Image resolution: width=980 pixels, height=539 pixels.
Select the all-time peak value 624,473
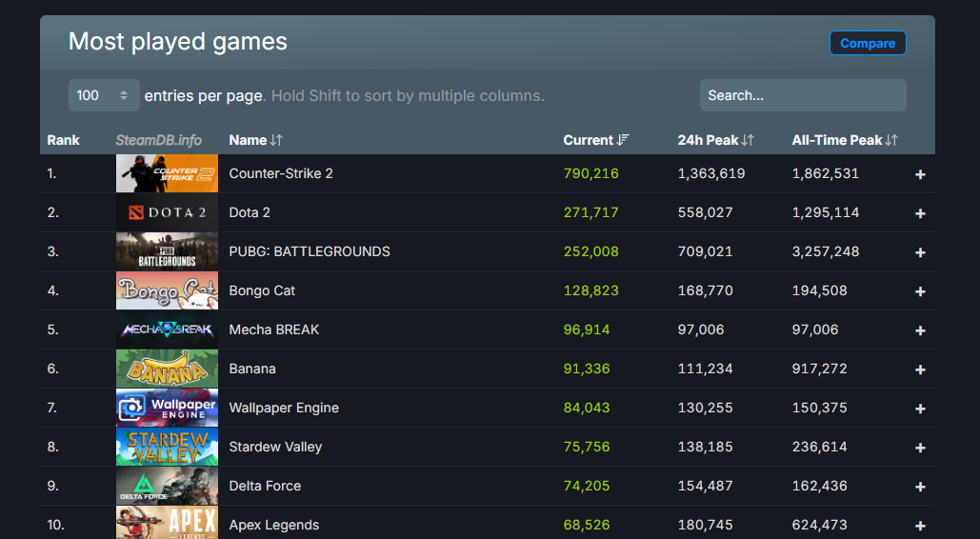coord(819,526)
